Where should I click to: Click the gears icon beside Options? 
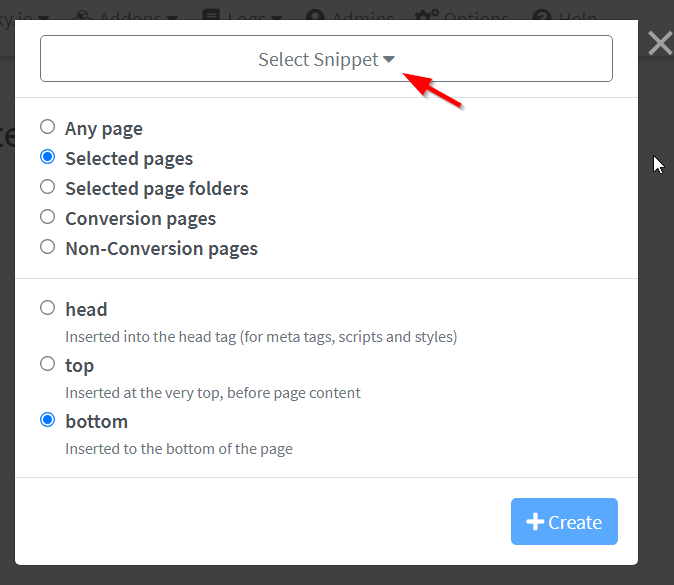coord(428,16)
